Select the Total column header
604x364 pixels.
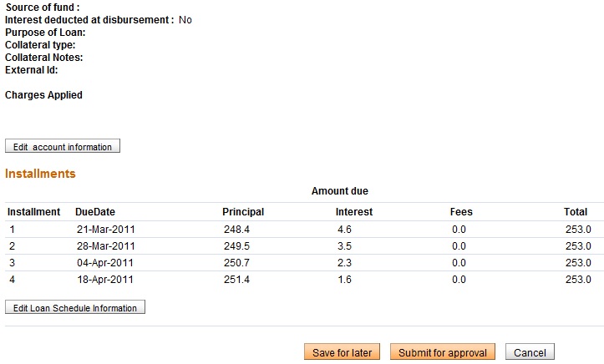576,212
